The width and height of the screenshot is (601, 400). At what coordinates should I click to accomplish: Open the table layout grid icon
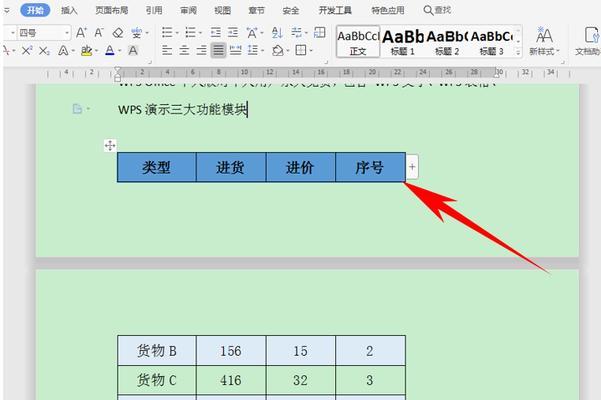tap(320, 33)
